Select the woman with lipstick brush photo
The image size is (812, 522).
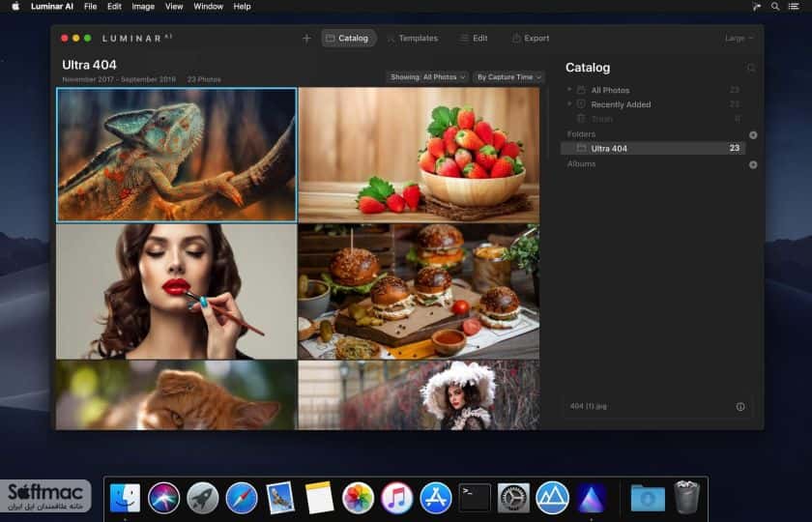(177, 292)
